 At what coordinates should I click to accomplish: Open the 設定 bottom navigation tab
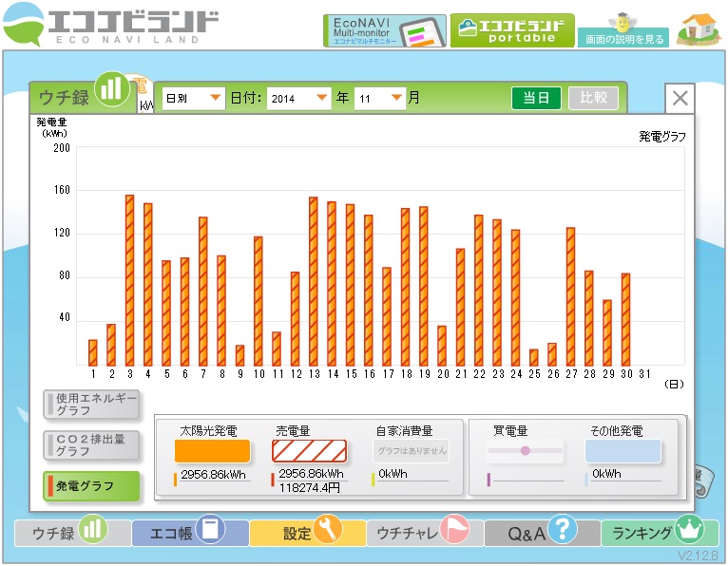pos(308,533)
